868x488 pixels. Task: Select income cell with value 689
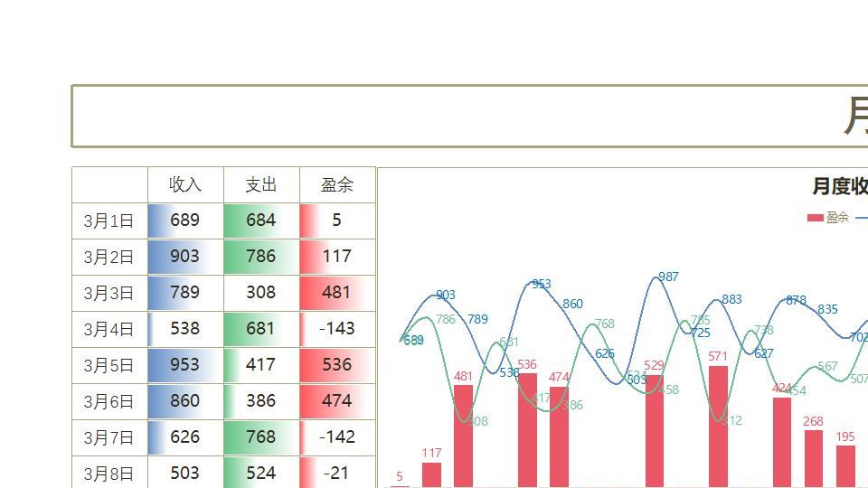point(185,221)
